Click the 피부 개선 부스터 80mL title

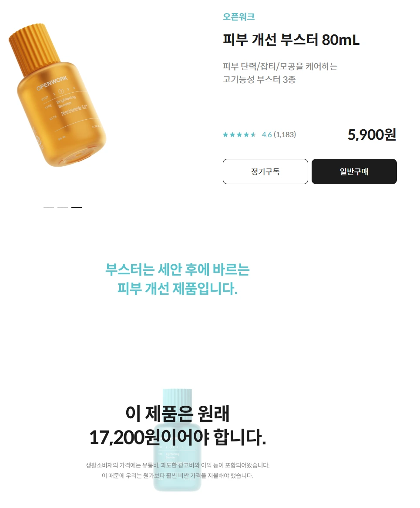click(291, 40)
